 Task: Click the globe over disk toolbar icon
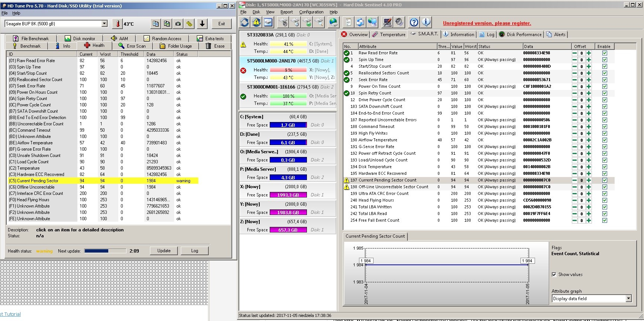click(333, 22)
